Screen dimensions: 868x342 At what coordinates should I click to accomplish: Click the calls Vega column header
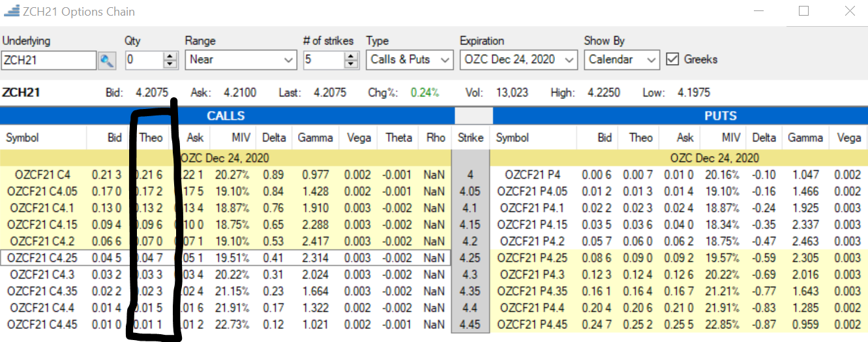click(359, 138)
